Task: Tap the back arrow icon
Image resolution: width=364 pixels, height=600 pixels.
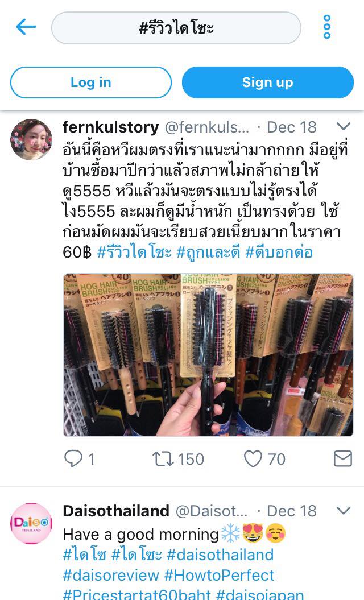Action: click(x=26, y=27)
